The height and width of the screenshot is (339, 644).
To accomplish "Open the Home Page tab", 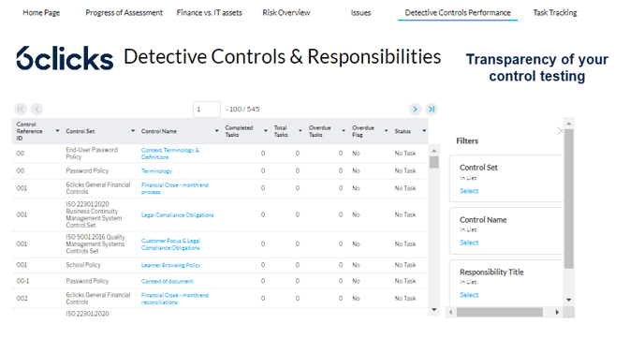I will 41,13.
